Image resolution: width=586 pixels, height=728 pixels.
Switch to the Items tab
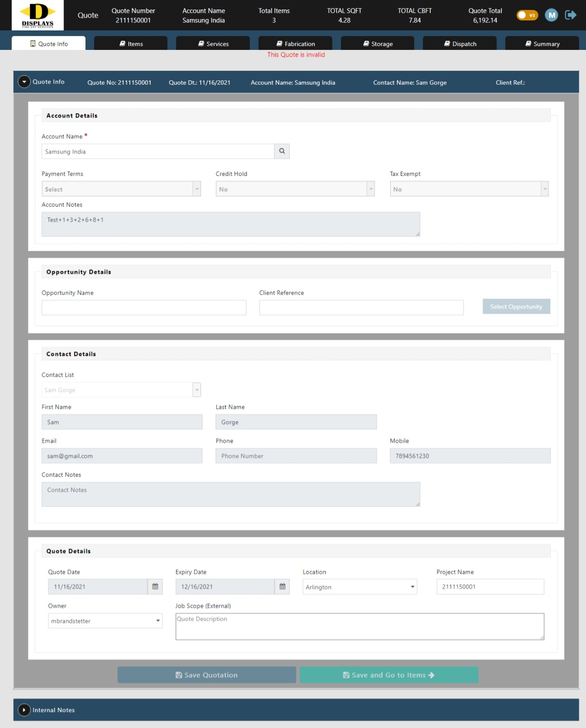pyautogui.click(x=131, y=44)
